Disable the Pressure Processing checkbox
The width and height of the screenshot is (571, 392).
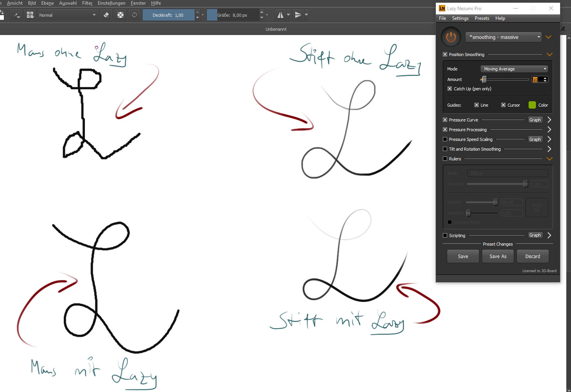coord(445,130)
